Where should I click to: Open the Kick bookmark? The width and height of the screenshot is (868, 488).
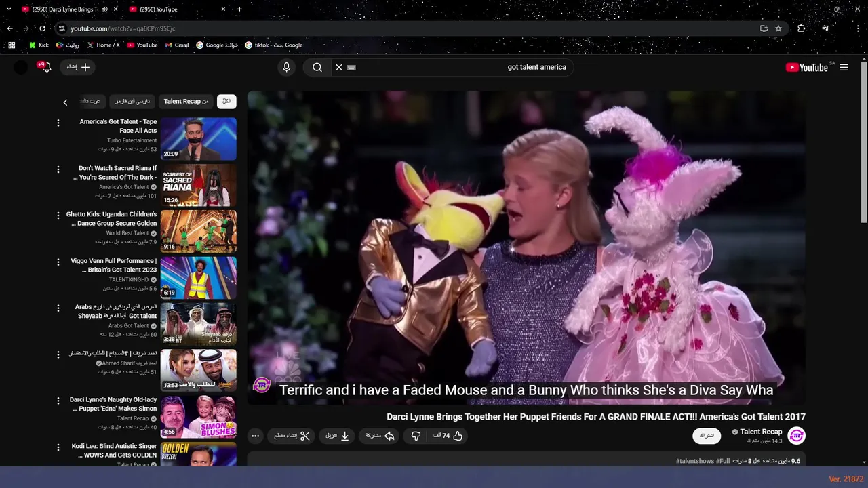[x=38, y=45]
